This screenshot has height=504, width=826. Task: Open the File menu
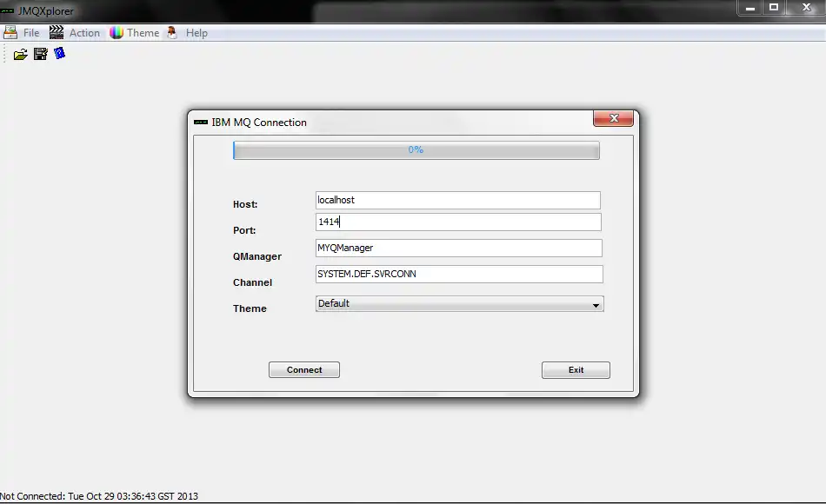pyautogui.click(x=31, y=33)
